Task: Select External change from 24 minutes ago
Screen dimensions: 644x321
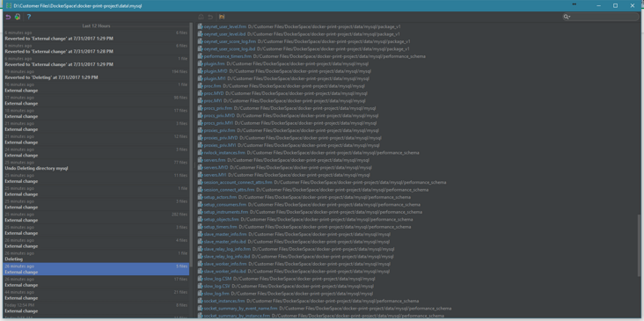Action: coord(96,153)
